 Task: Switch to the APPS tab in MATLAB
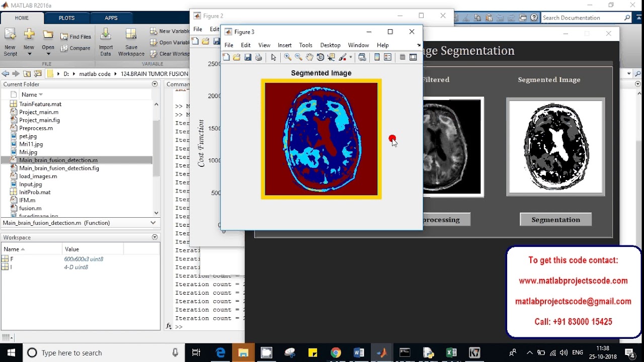[111, 18]
